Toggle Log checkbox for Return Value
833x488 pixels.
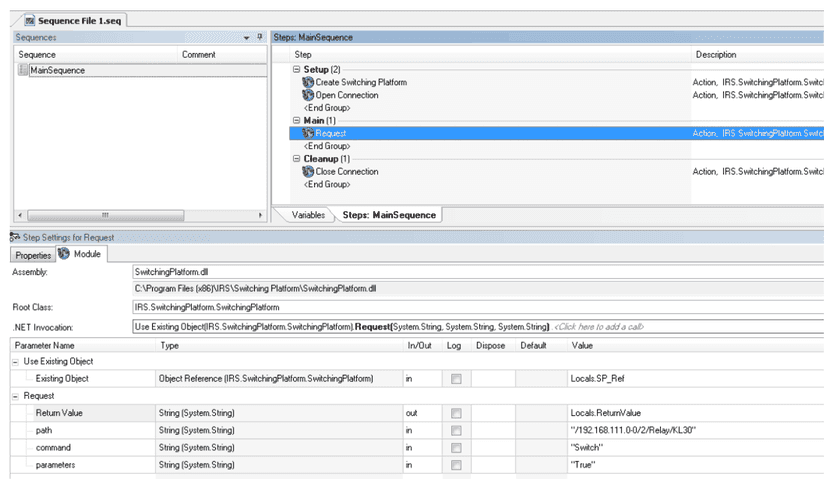pyautogui.click(x=456, y=413)
